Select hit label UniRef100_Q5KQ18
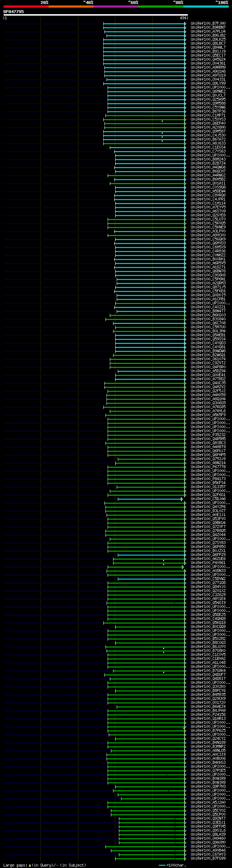Viewport: 232px width, 868px height. point(208,623)
